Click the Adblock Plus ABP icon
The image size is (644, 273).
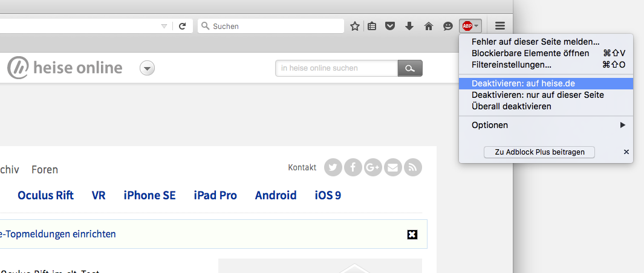pos(467,27)
